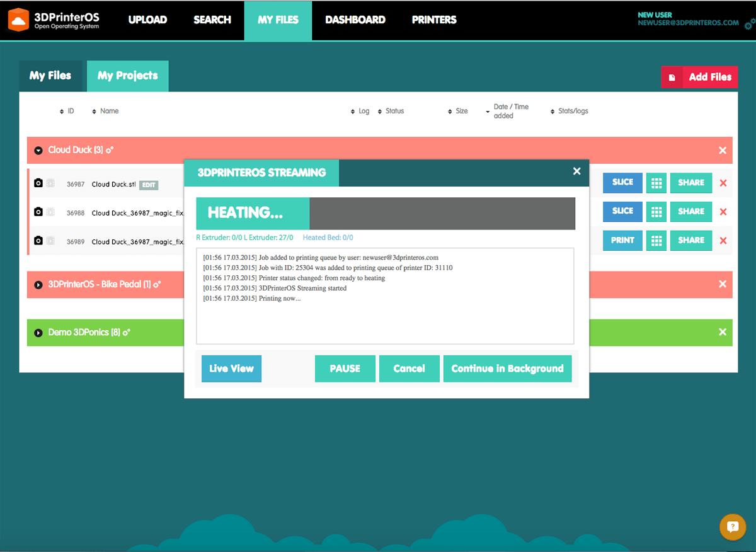Click video icon for file 36987

[50, 183]
